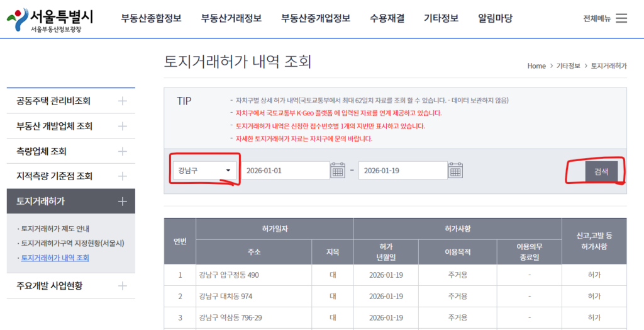Open the 기타정보 menu
This screenshot has height=330, width=644.
[441, 18]
